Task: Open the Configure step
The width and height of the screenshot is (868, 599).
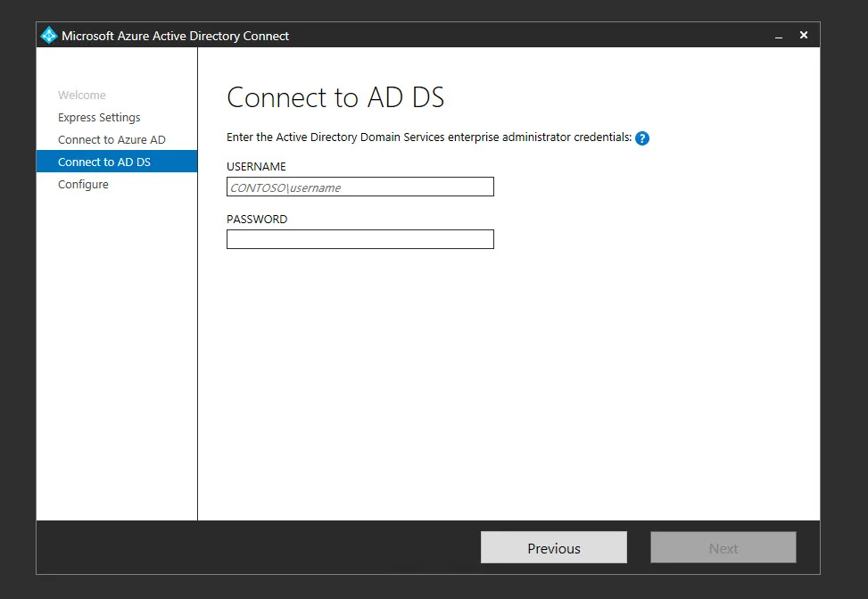Action: tap(83, 185)
